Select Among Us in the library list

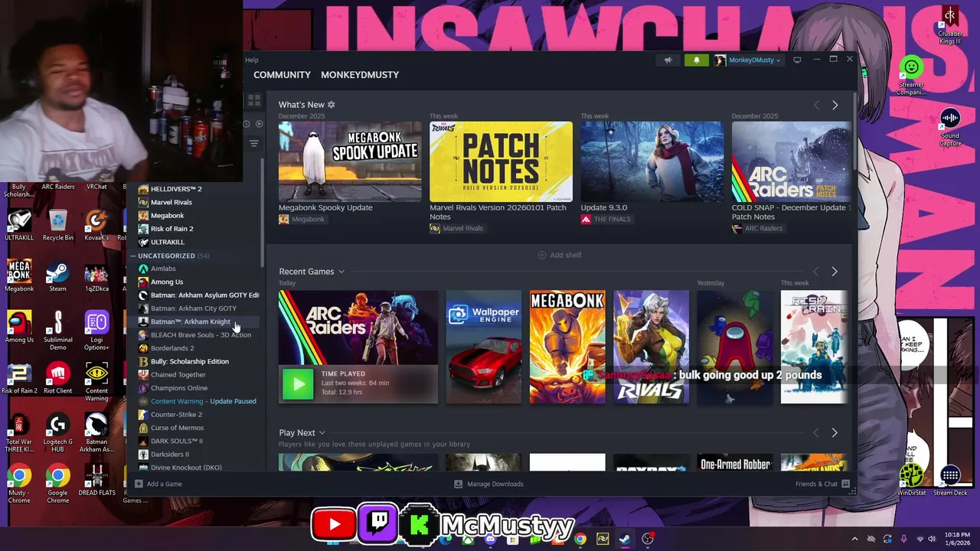(x=167, y=282)
